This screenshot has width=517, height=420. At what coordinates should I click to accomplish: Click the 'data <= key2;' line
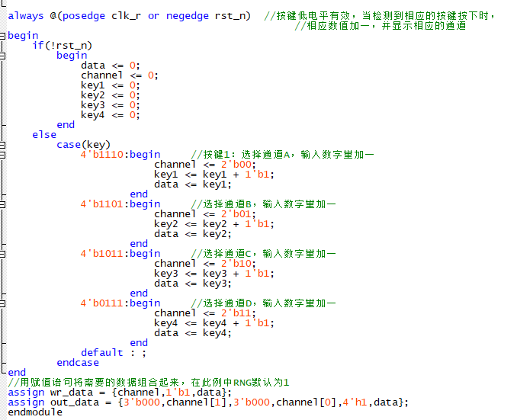point(193,234)
